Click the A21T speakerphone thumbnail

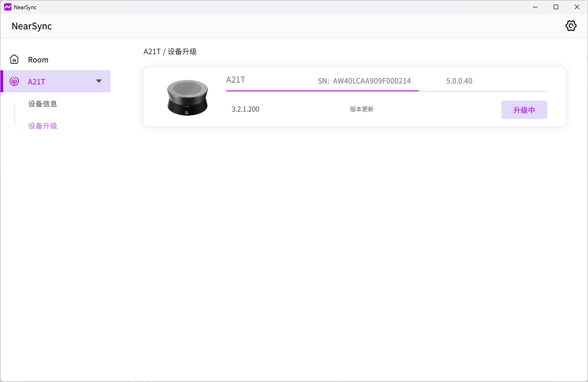187,97
